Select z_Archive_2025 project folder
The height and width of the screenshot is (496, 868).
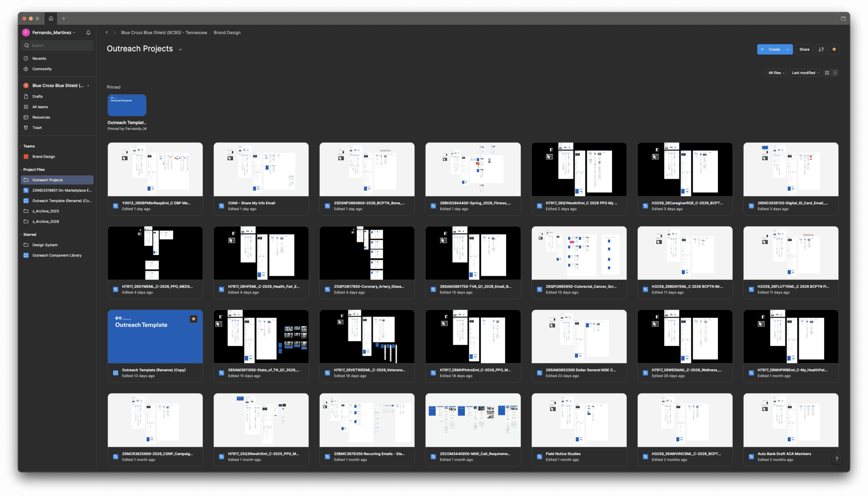(46, 211)
